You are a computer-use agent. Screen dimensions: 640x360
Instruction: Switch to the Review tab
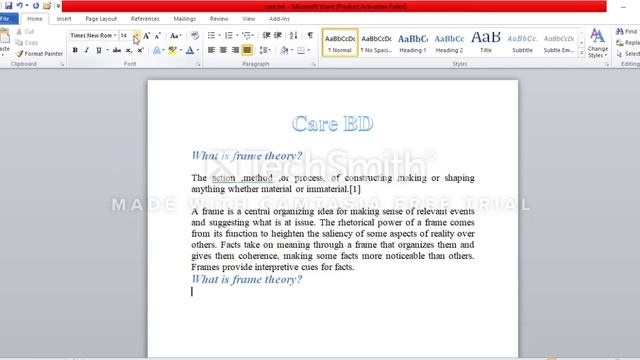219,19
